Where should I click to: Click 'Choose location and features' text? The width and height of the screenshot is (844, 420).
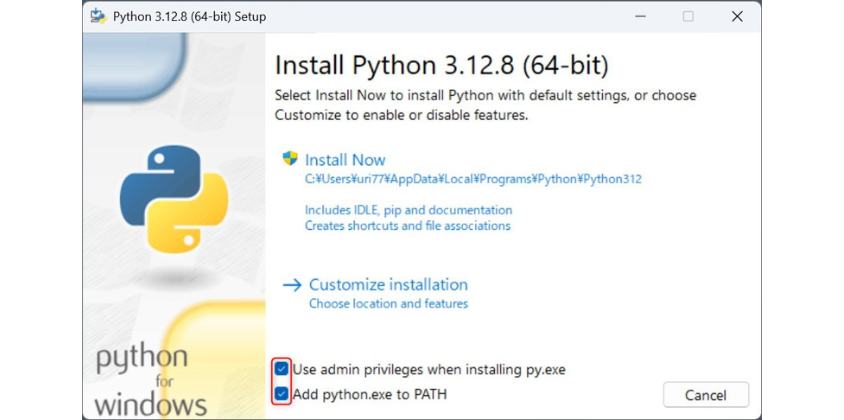[388, 304]
